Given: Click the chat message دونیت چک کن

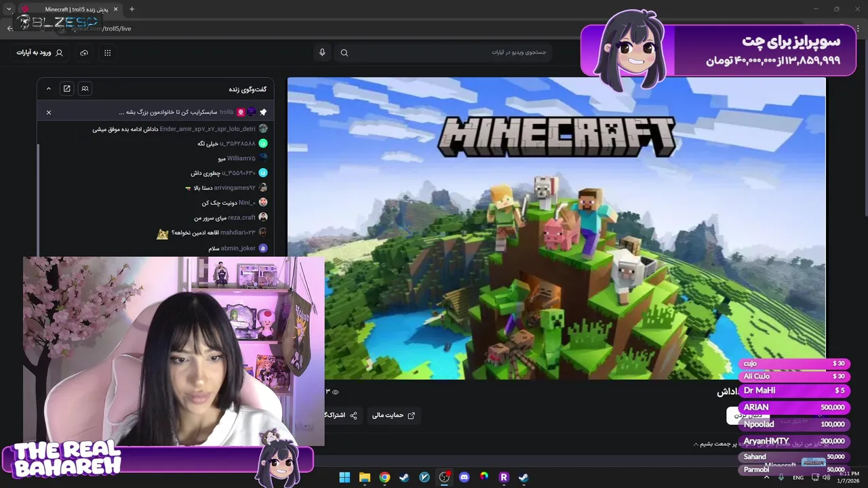Looking at the screenshot, I should pos(218,203).
